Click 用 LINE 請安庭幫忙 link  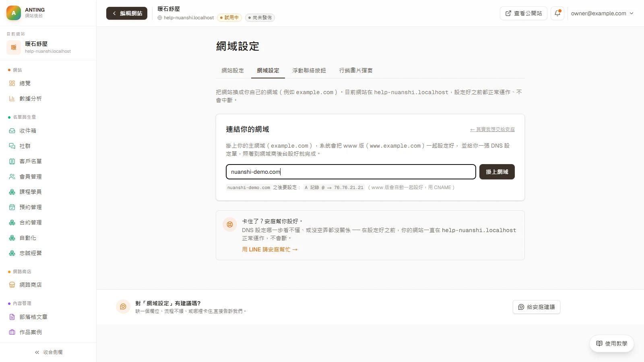coord(270,249)
